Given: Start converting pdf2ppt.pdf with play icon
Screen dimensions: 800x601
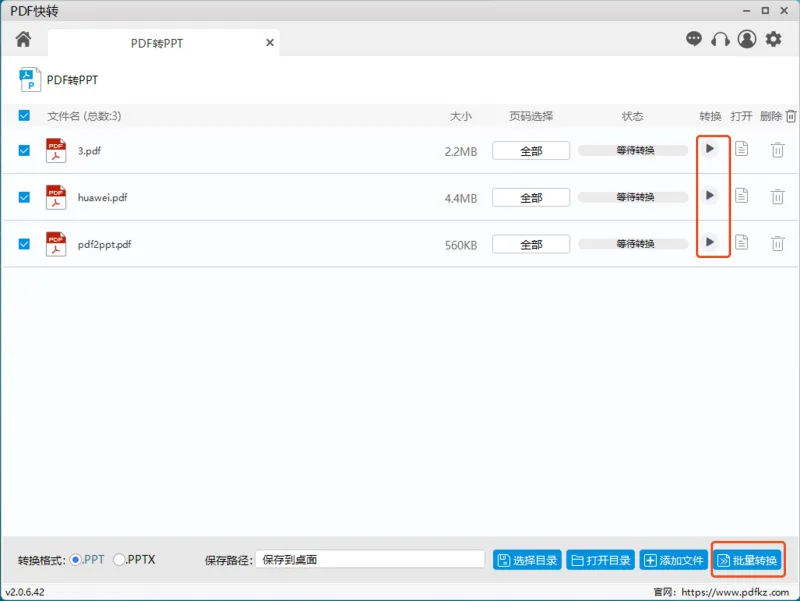Looking at the screenshot, I should tap(709, 242).
